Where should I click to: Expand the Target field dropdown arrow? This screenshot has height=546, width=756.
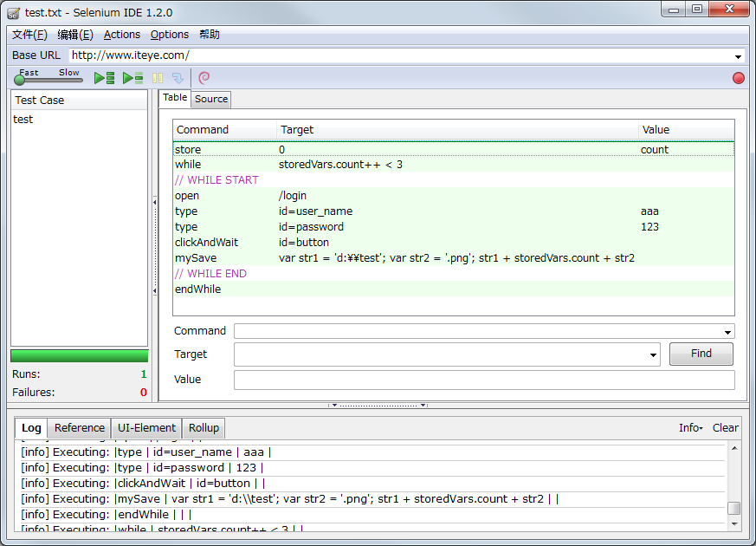point(653,354)
